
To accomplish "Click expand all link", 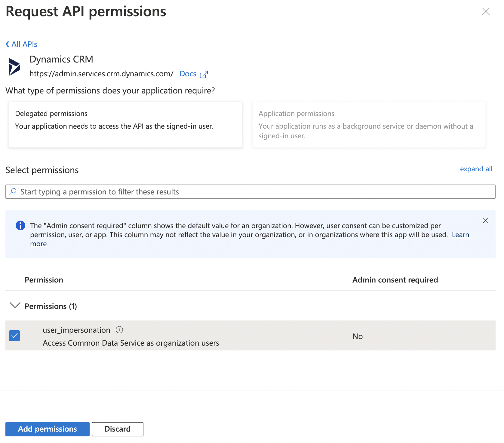I will point(476,169).
